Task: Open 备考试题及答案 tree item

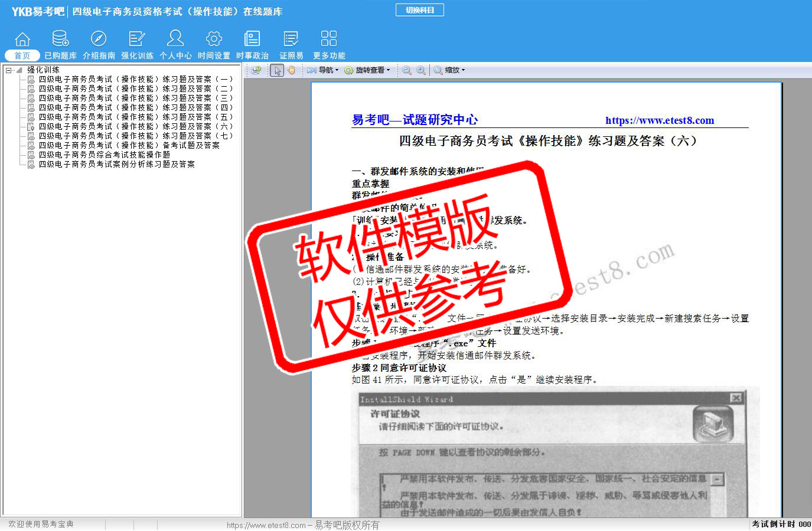Action: pos(129,145)
